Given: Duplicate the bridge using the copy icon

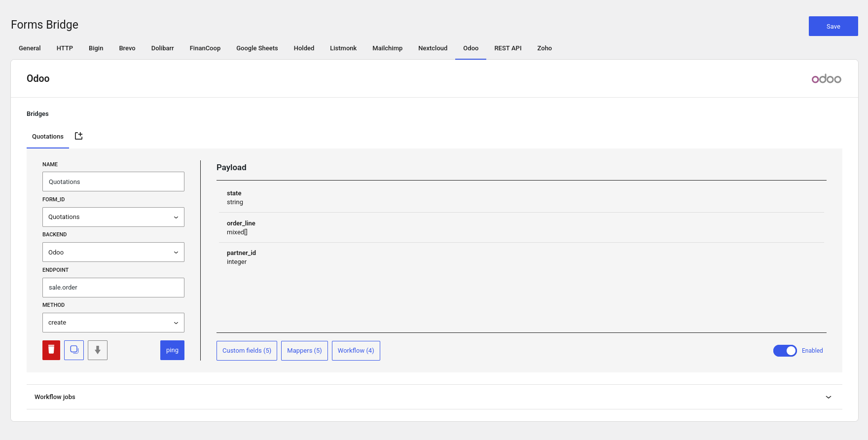Looking at the screenshot, I should [x=74, y=350].
